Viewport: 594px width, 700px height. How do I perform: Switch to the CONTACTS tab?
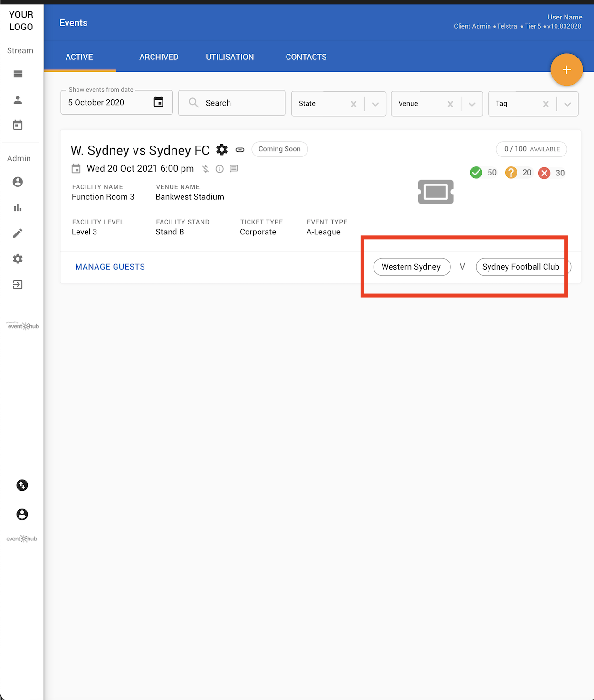[x=306, y=57]
